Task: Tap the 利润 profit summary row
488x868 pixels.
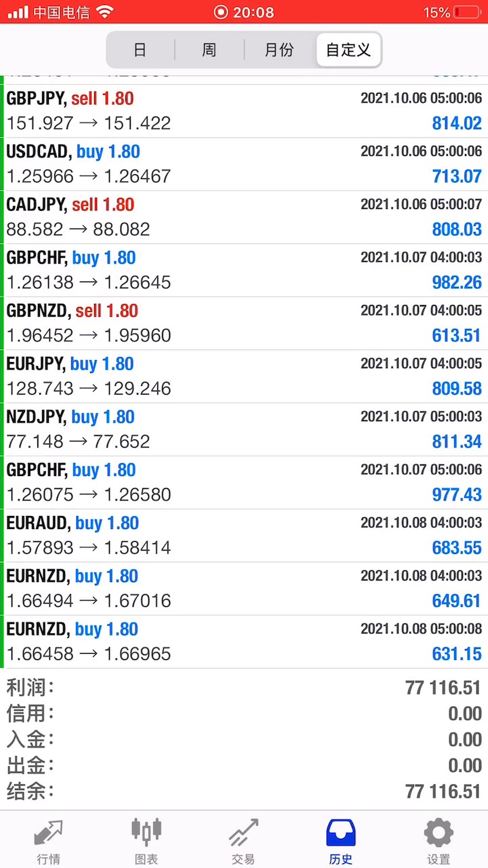Action: pos(244,688)
